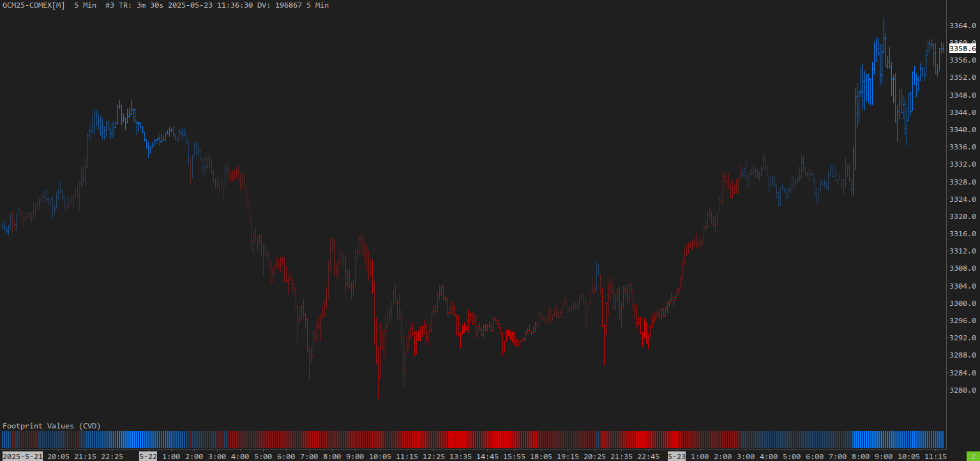Click the 15:55 time axis label

514,457
